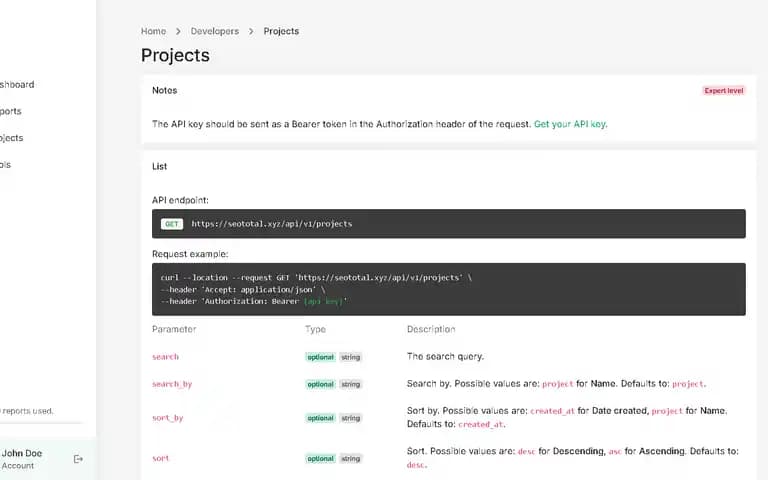Click the optional badge in sort_by row
This screenshot has width=768, height=480.
pos(320,418)
